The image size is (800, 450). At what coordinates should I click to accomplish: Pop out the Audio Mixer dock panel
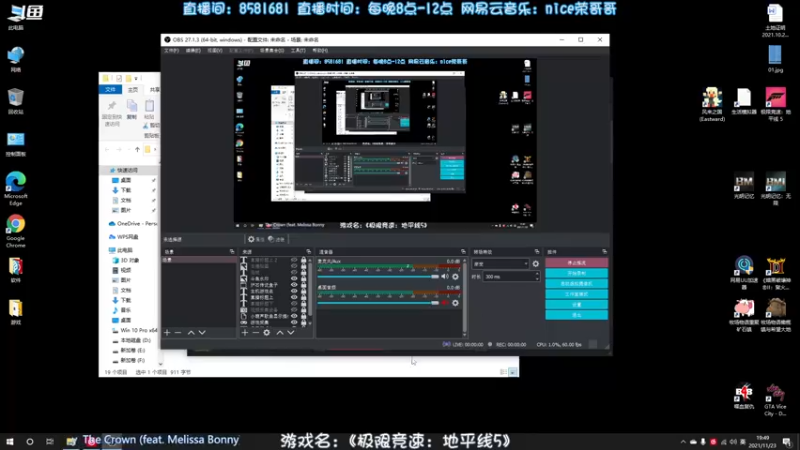pos(463,252)
